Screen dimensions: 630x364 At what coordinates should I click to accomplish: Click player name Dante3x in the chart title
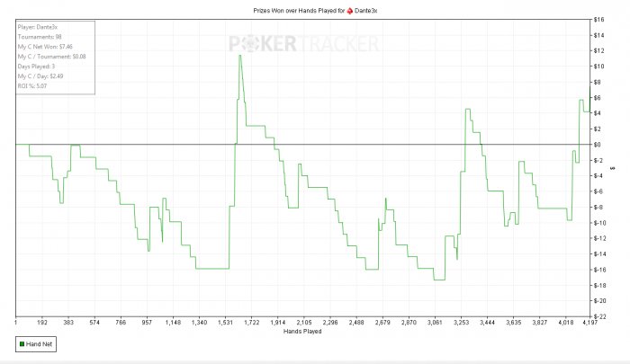pos(365,11)
